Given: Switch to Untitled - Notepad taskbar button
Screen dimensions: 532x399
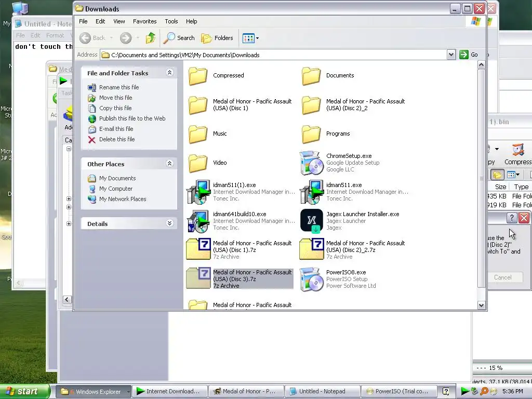Looking at the screenshot, I should [321, 392].
